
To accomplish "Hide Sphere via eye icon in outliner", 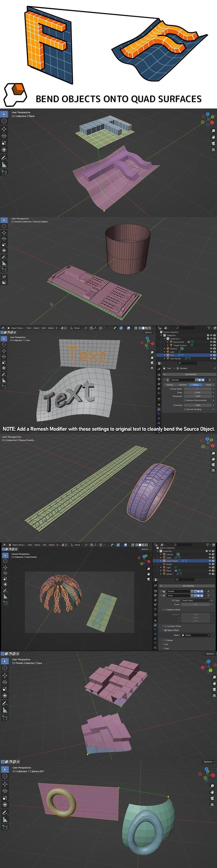I will pos(210,574).
